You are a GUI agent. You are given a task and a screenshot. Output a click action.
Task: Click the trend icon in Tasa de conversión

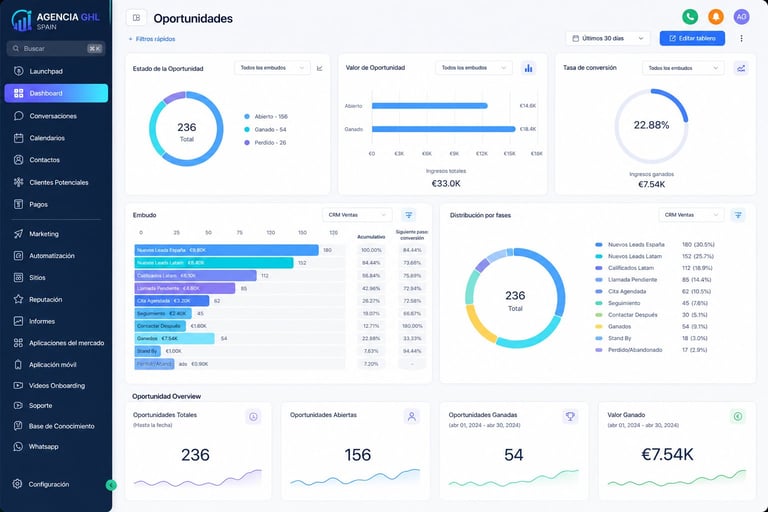[x=741, y=68]
